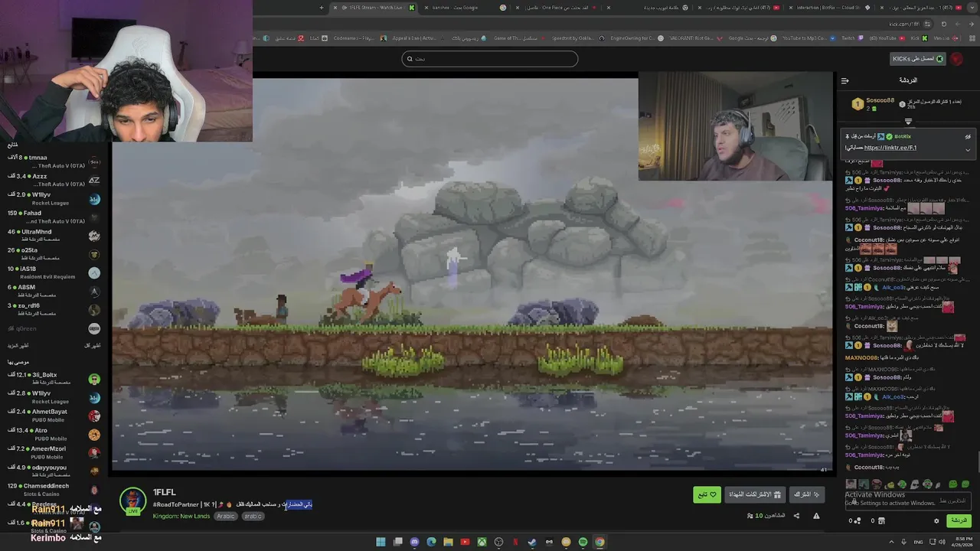The image size is (980, 551).
Task: Click the get KICKs button
Action: coord(918,59)
